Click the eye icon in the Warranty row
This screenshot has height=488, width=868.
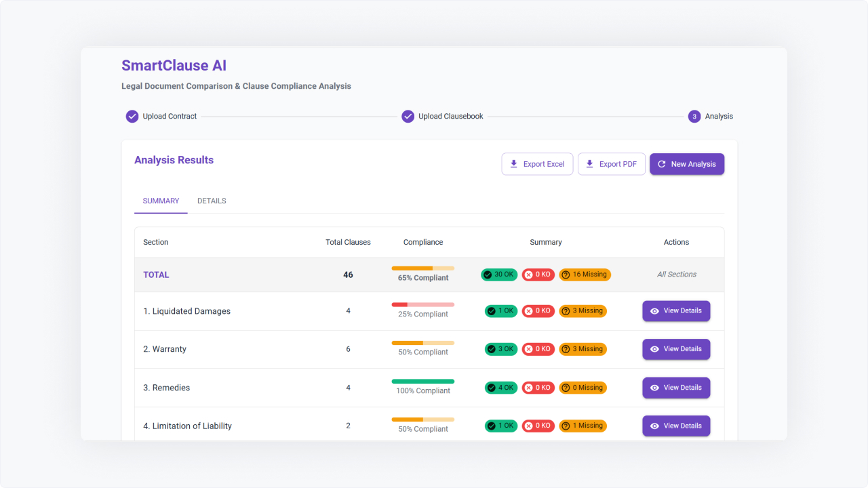pos(654,349)
